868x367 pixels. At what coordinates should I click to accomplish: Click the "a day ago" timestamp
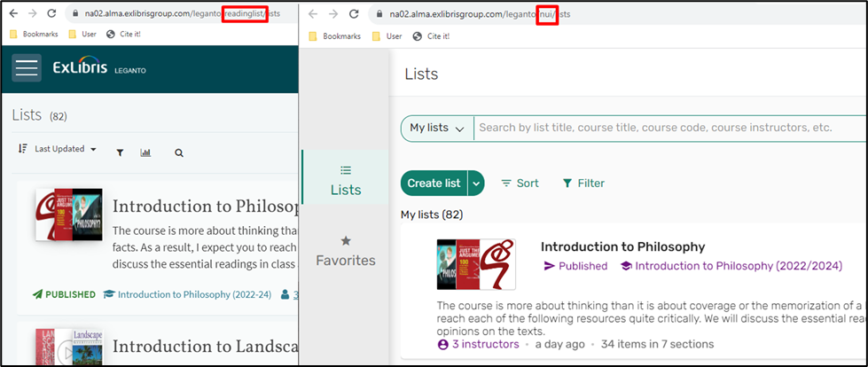559,344
